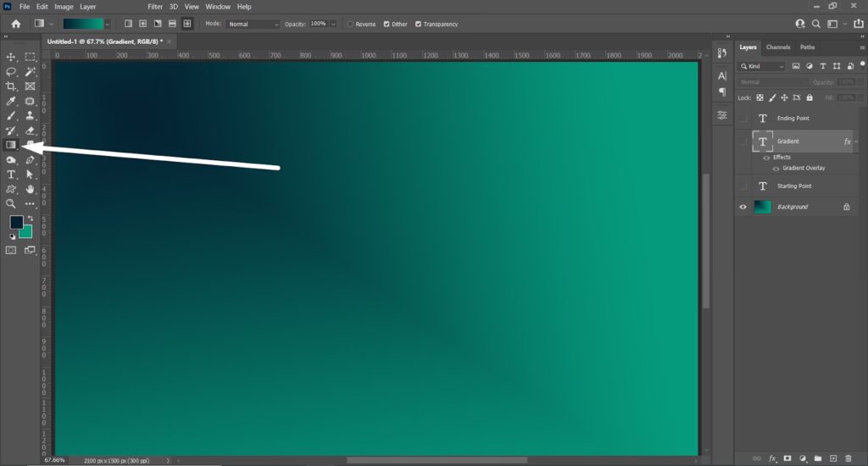Click the Background layer thumbnail
This screenshot has width=868, height=466.
[x=763, y=207]
